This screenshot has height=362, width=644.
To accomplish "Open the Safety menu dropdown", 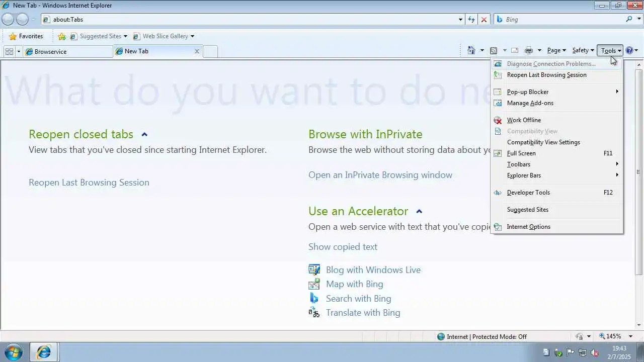I will (583, 50).
